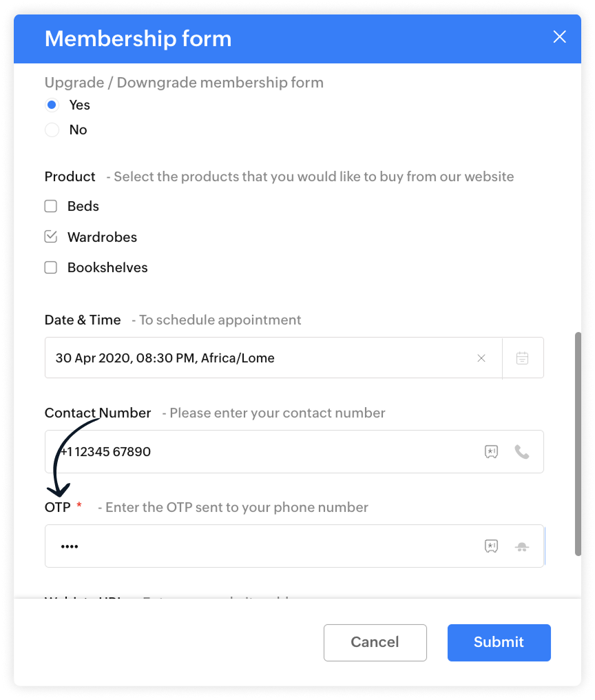Close the Membership form dialog
Image resolution: width=595 pixels, height=700 pixels.
point(559,37)
